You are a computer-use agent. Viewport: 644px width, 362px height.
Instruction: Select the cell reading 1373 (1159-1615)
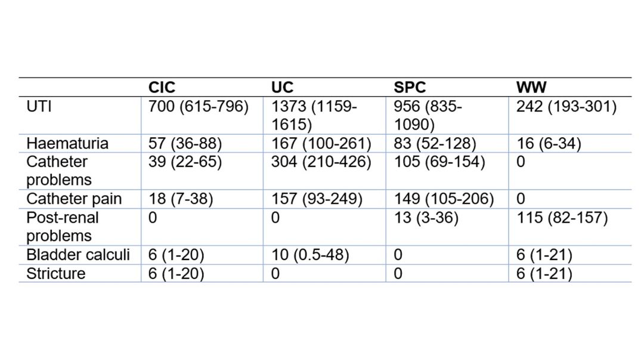point(314,116)
